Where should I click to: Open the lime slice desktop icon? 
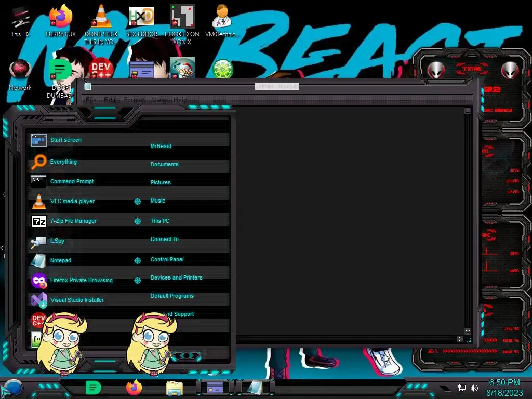coord(222,69)
